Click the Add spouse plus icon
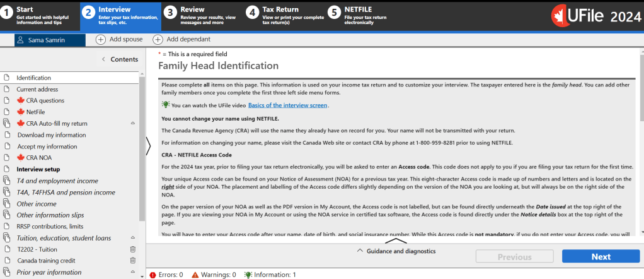This screenshot has height=279, width=644. (x=101, y=40)
